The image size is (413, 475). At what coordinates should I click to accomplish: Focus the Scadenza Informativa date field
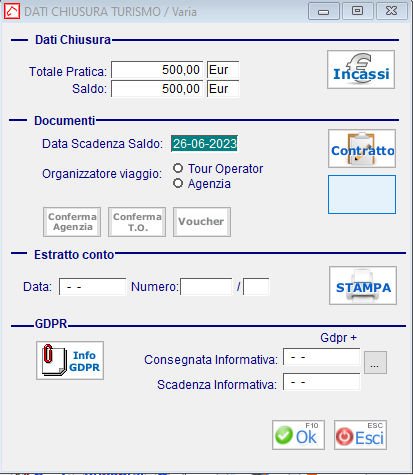(x=322, y=382)
